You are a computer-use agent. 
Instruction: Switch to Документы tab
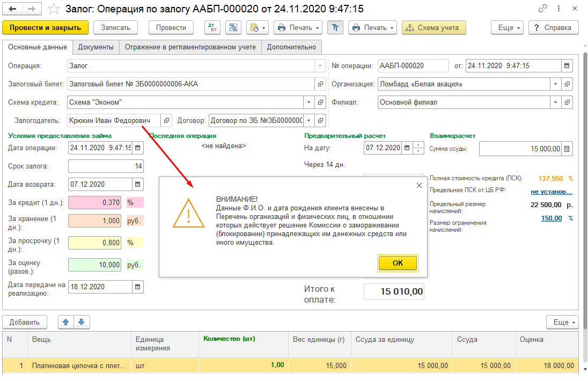coord(96,47)
